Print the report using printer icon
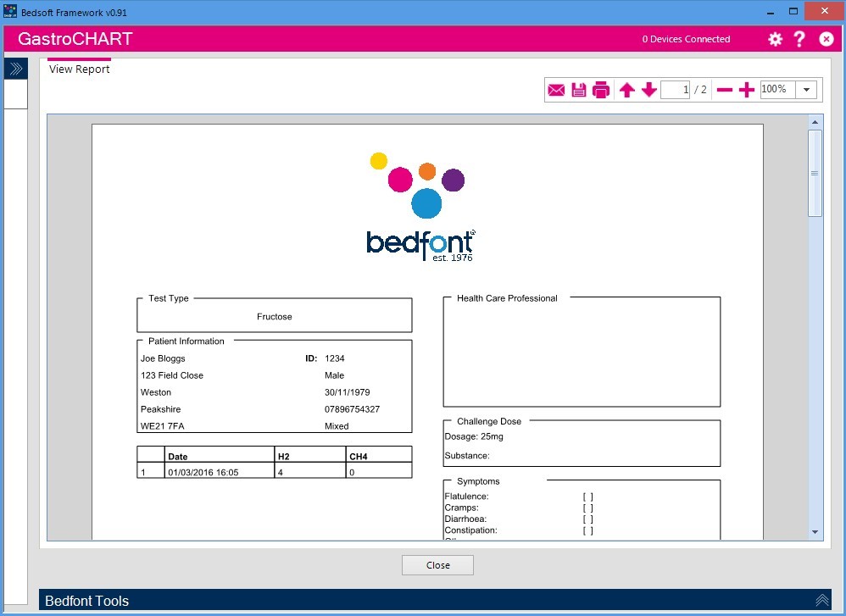The height and width of the screenshot is (616, 846). point(601,90)
